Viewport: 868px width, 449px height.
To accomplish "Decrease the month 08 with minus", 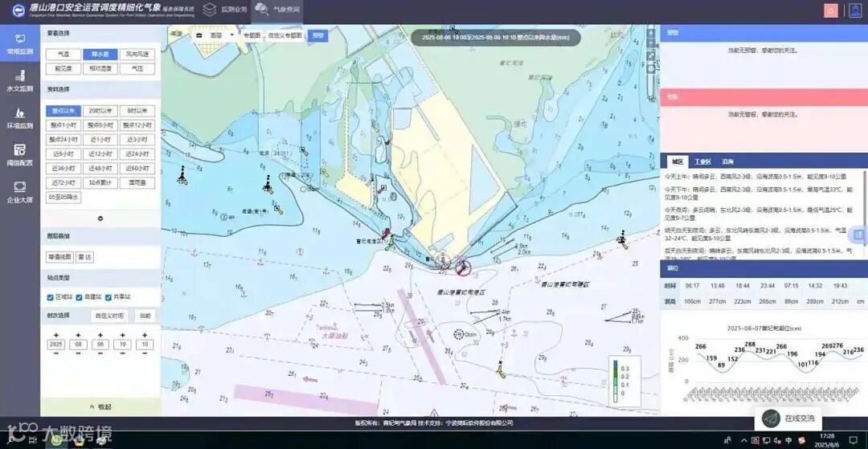I will pyautogui.click(x=78, y=353).
